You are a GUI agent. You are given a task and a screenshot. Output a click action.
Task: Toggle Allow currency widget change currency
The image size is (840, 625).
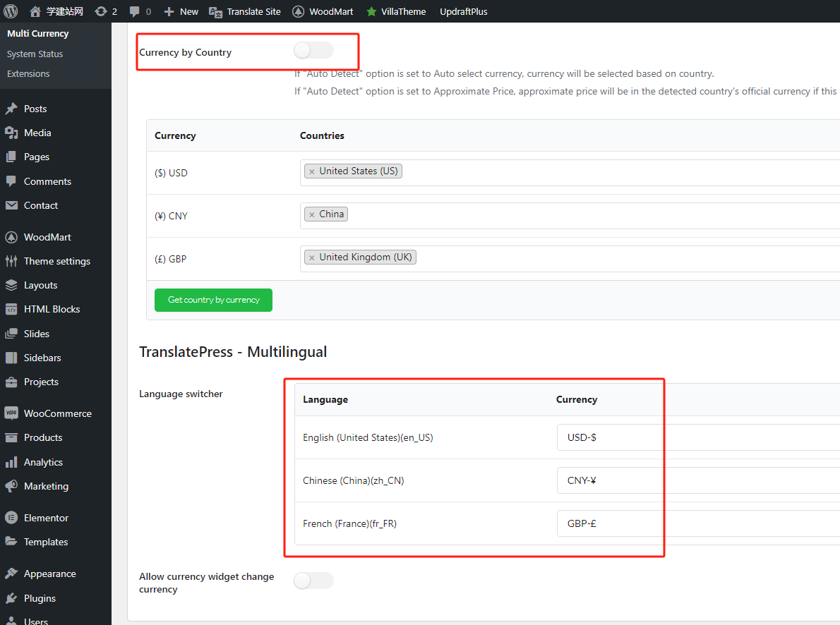pyautogui.click(x=313, y=581)
